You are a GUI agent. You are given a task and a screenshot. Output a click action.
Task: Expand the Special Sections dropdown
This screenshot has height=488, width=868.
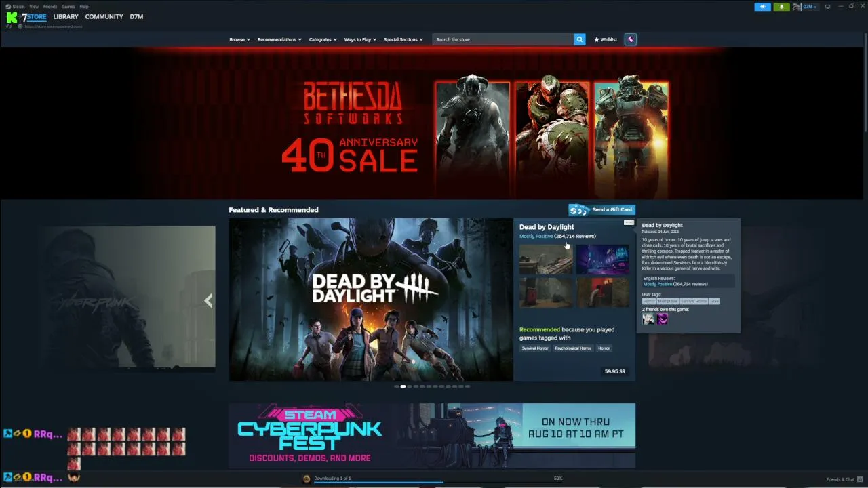[x=403, y=39]
